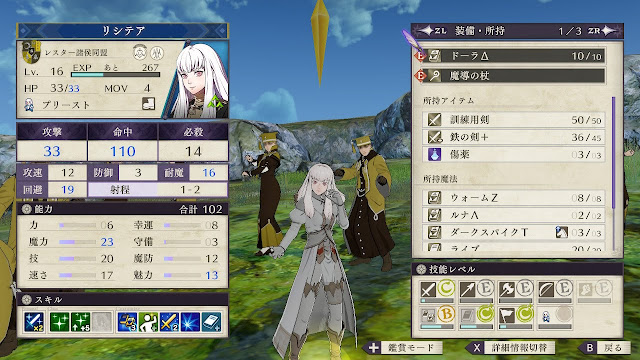Click the 攻撃 value 33
640x360 pixels.
pyautogui.click(x=52, y=151)
